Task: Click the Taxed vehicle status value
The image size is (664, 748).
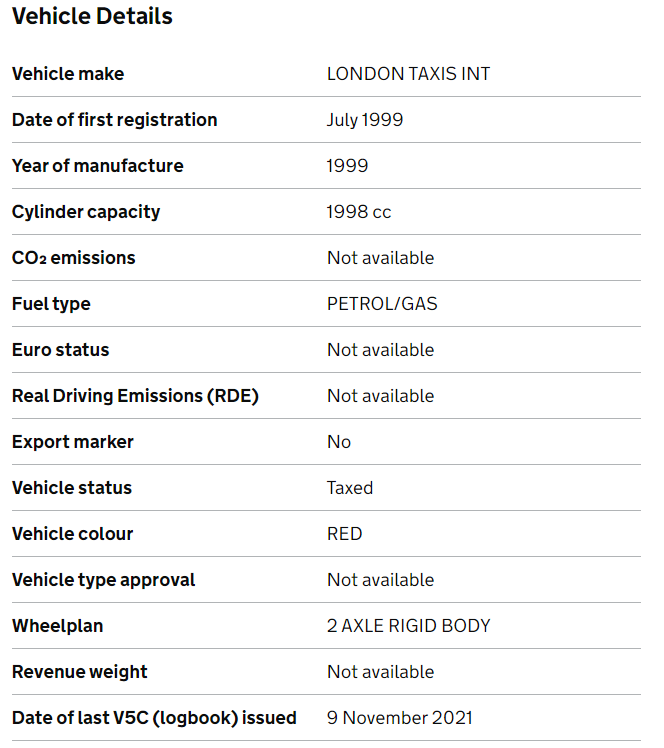Action: coord(350,488)
